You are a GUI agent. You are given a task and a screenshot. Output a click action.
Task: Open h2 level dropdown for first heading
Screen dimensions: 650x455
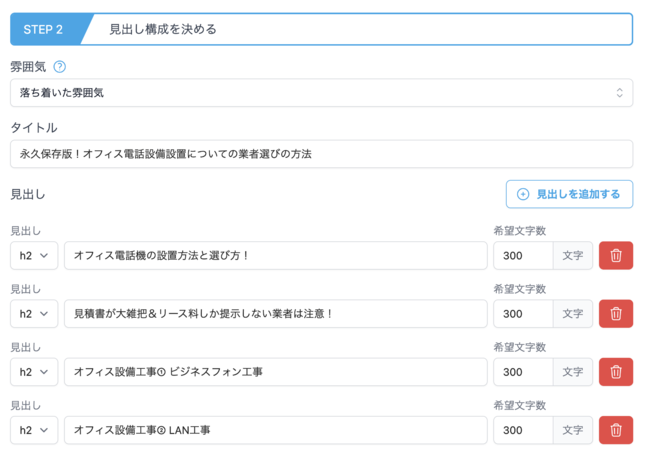coord(34,256)
